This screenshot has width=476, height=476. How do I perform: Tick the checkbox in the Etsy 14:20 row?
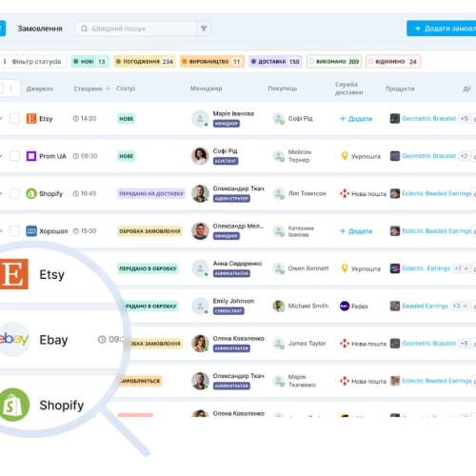tap(14, 119)
